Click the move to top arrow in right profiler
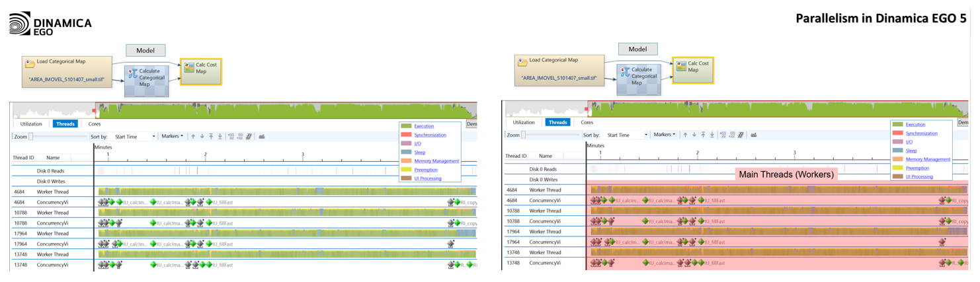Screen dimensions: 980x282 (x=703, y=135)
